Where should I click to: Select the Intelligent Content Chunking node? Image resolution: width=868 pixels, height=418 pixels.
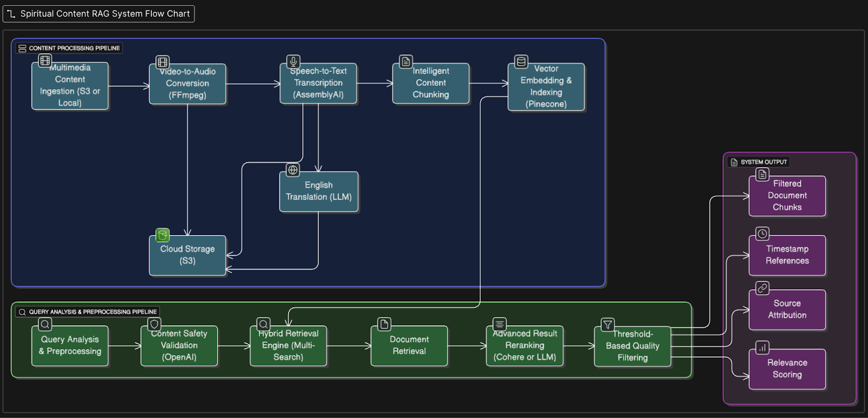[x=431, y=83]
